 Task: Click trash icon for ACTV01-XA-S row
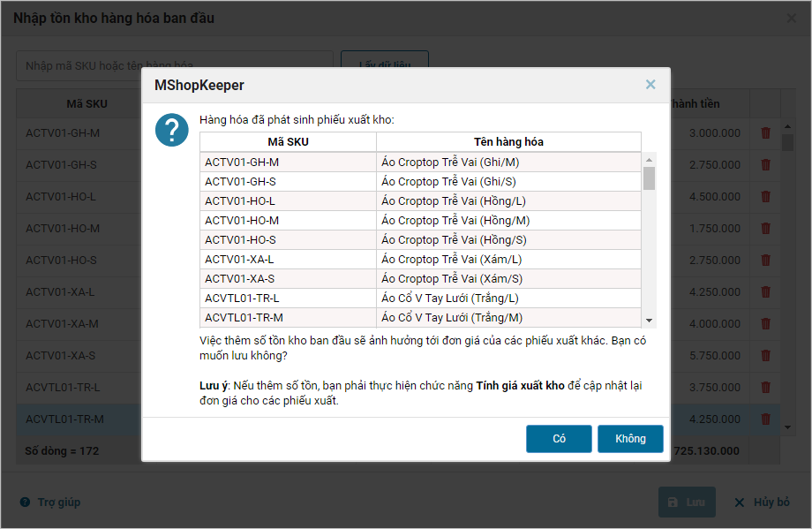(765, 356)
